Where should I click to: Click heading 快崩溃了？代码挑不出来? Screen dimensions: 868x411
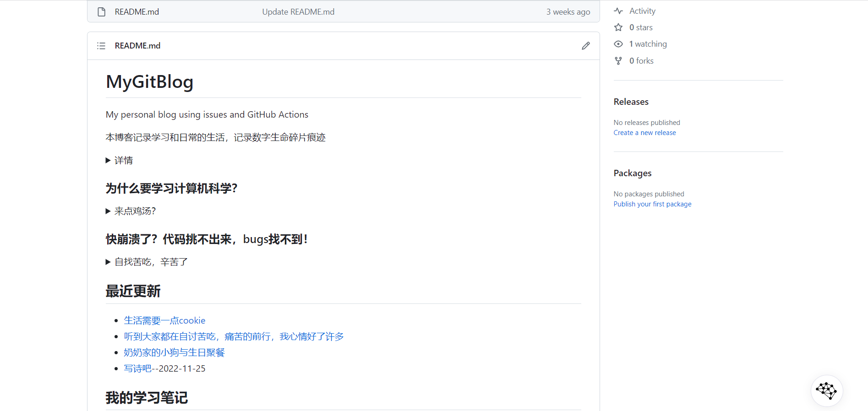click(207, 239)
